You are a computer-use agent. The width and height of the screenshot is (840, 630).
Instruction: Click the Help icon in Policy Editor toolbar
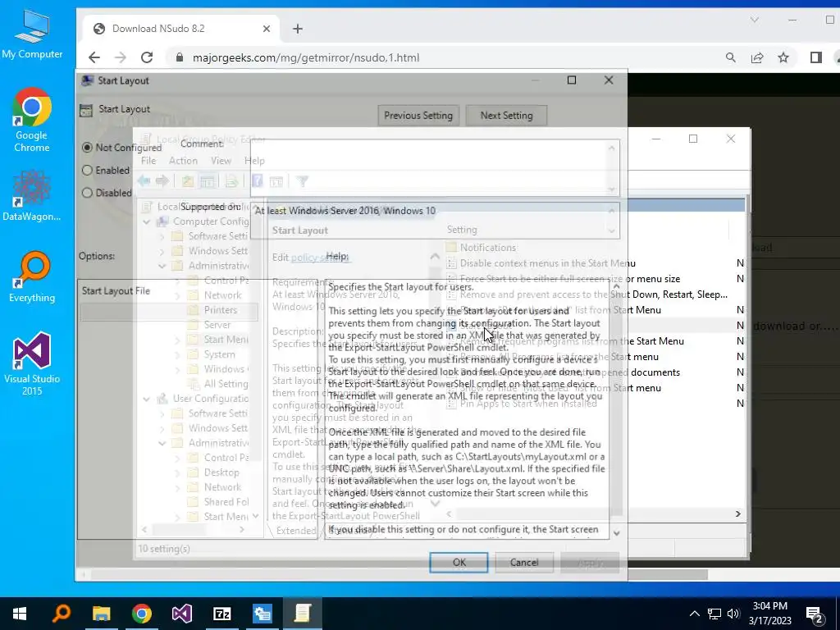[257, 181]
